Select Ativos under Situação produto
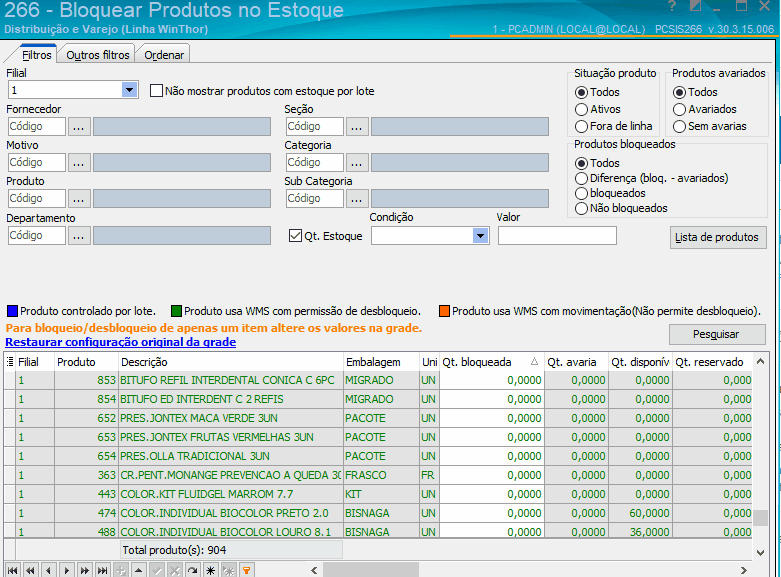The height and width of the screenshot is (577, 781). (x=581, y=109)
